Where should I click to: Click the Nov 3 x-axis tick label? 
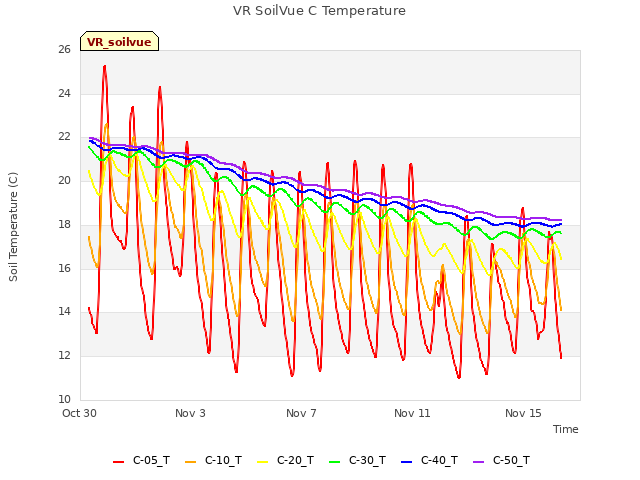(190, 413)
